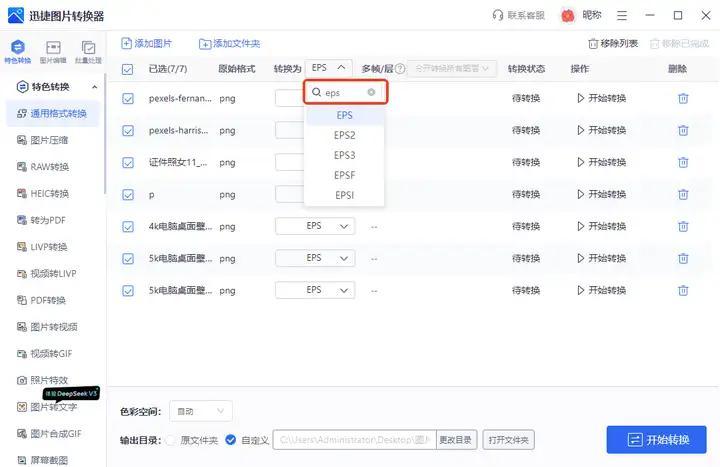
Task: Toggle the select-all 已选 checkbox
Action: click(x=127, y=69)
